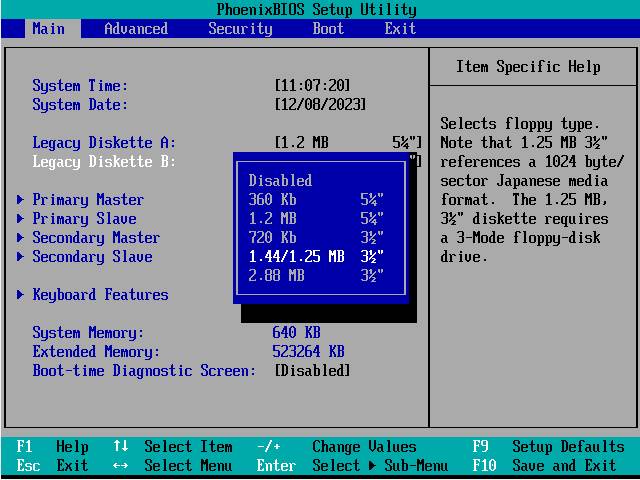The image size is (640, 480).
Task: Choose Disabled in the diskette popup
Action: pos(280,181)
